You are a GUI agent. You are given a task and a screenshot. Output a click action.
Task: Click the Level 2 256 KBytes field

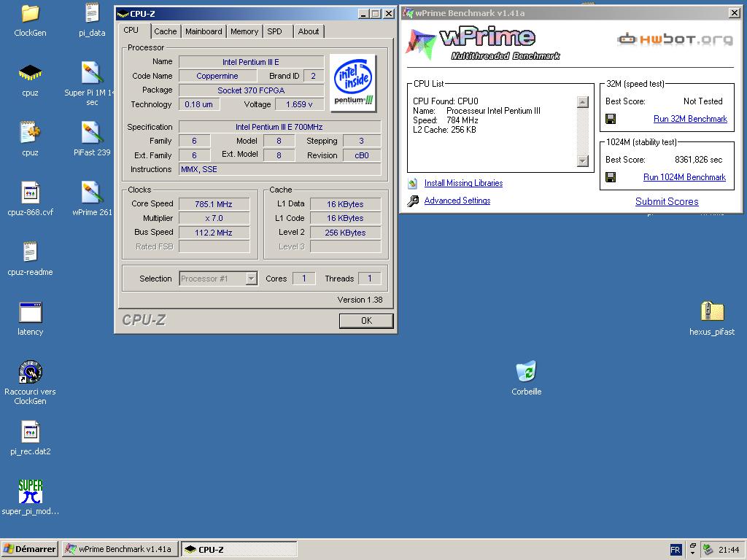tap(345, 233)
